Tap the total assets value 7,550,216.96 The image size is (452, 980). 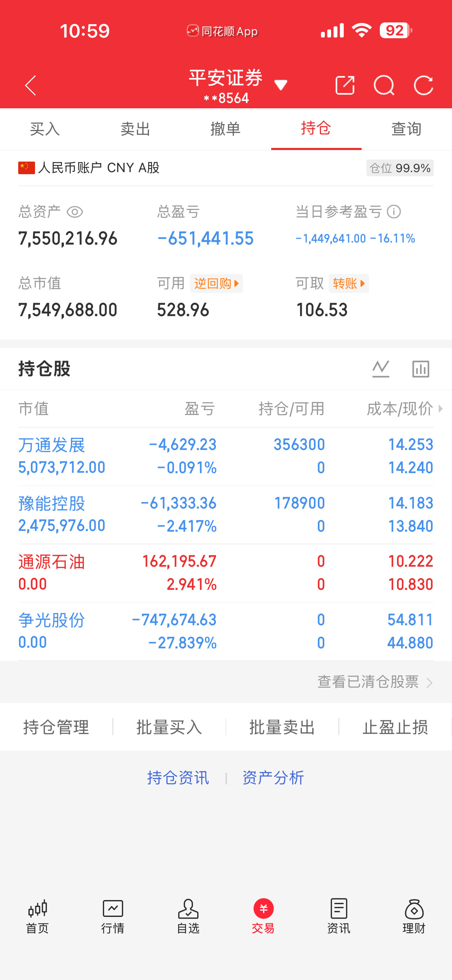point(68,239)
